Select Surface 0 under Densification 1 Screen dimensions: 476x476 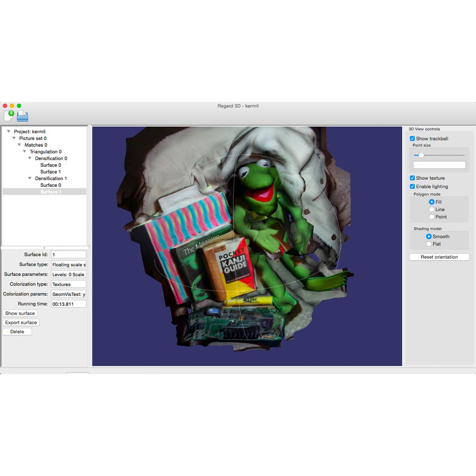51,185
